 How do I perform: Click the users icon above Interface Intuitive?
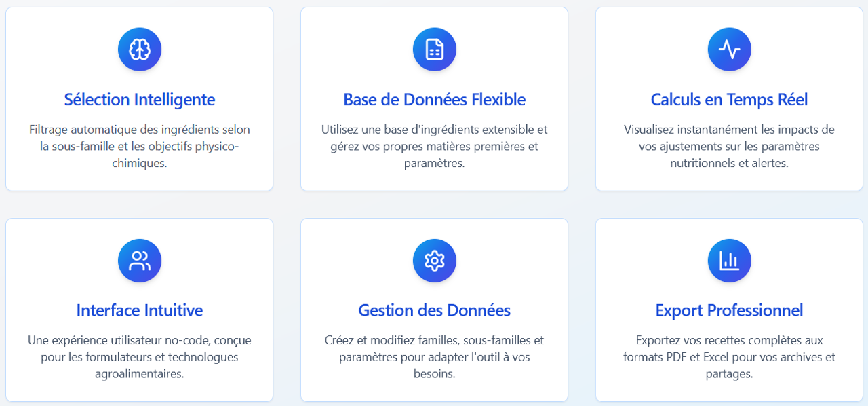pos(140,261)
